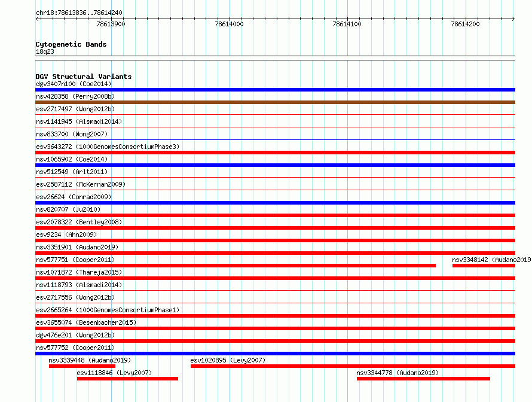Click the Cytogenetic Bands track title
Viewport: 532px width, 402px height.
[71, 44]
